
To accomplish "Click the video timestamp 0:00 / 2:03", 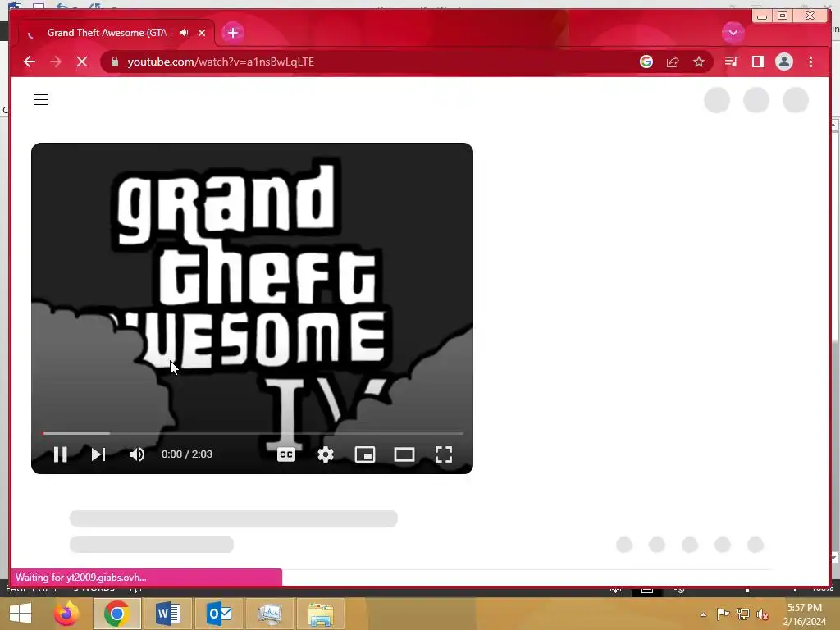I will [187, 454].
